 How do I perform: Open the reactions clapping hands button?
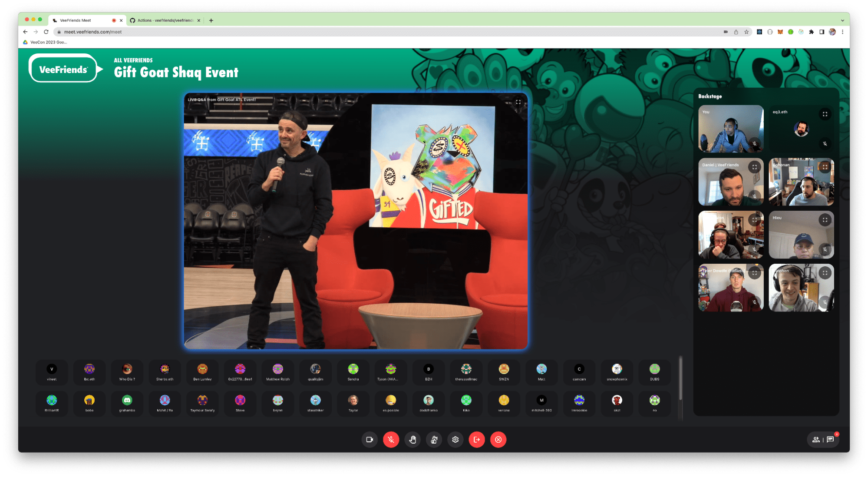(434, 440)
